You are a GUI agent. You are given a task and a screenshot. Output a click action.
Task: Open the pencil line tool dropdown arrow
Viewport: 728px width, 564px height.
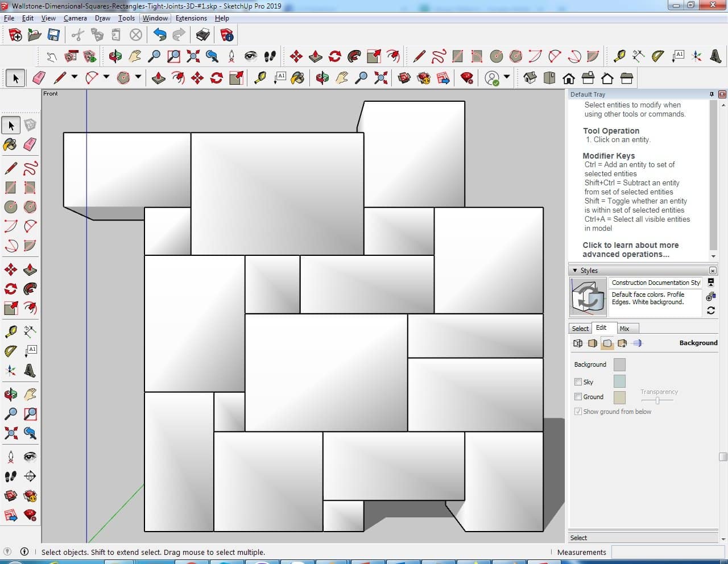(x=74, y=77)
